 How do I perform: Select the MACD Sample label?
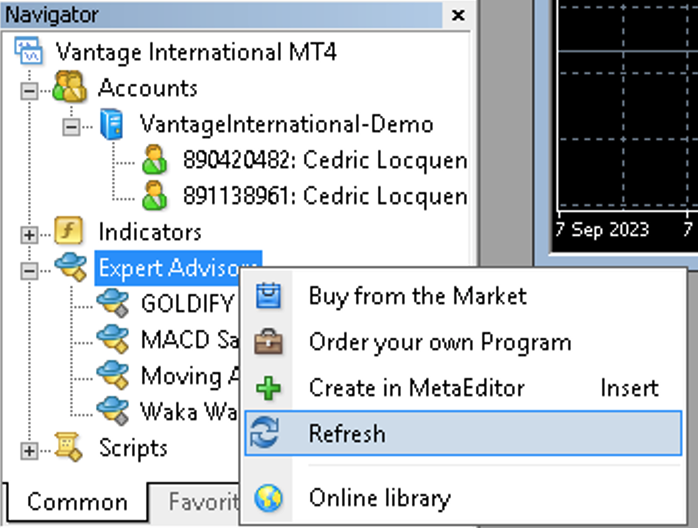pyautogui.click(x=190, y=340)
